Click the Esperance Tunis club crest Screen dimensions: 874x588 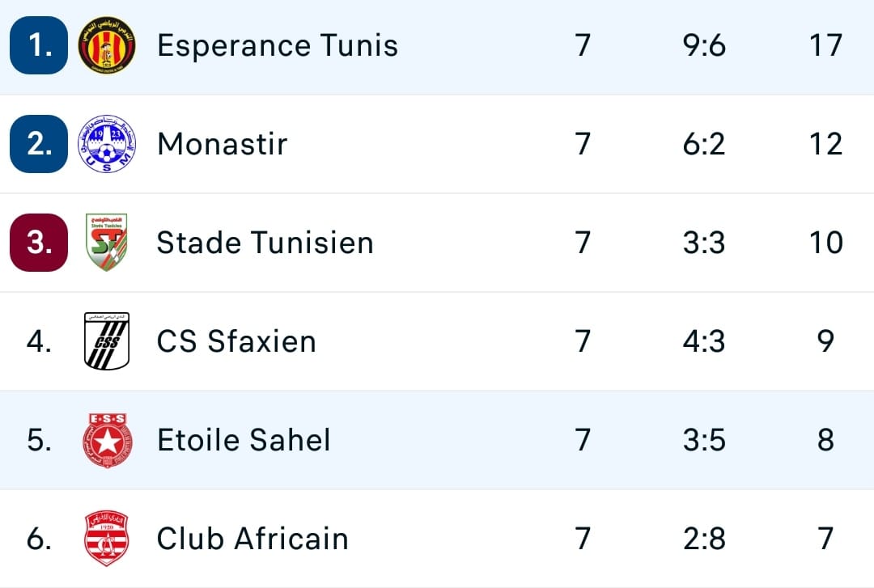(107, 45)
